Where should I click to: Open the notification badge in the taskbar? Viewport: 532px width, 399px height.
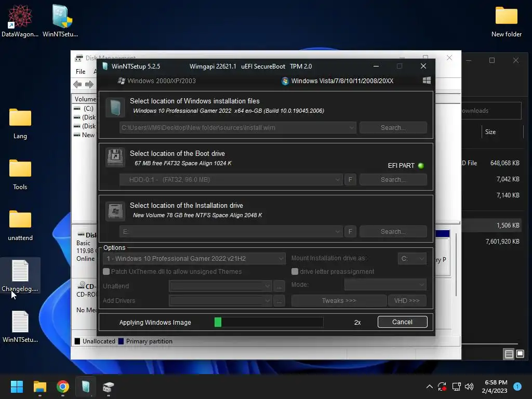tap(517, 387)
